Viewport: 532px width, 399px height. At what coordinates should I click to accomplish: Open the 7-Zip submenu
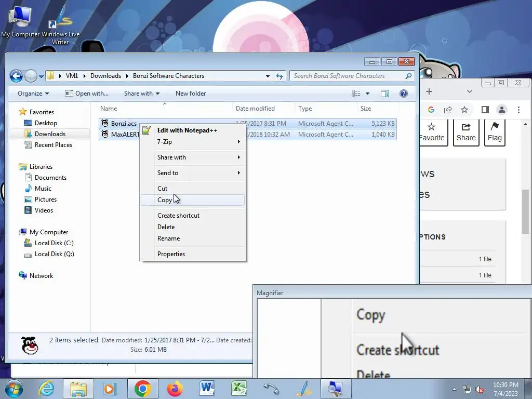tap(193, 142)
